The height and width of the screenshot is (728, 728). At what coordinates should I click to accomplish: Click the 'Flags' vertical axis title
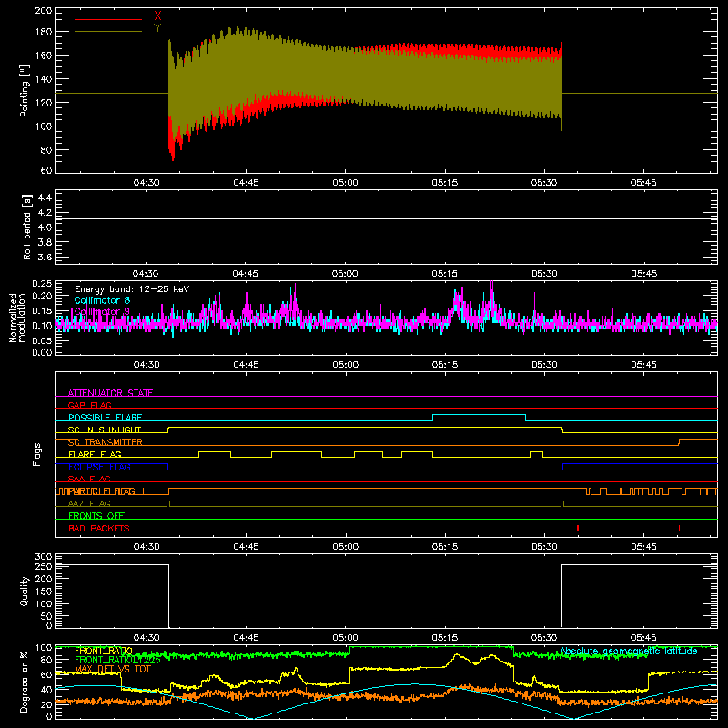click(x=36, y=454)
